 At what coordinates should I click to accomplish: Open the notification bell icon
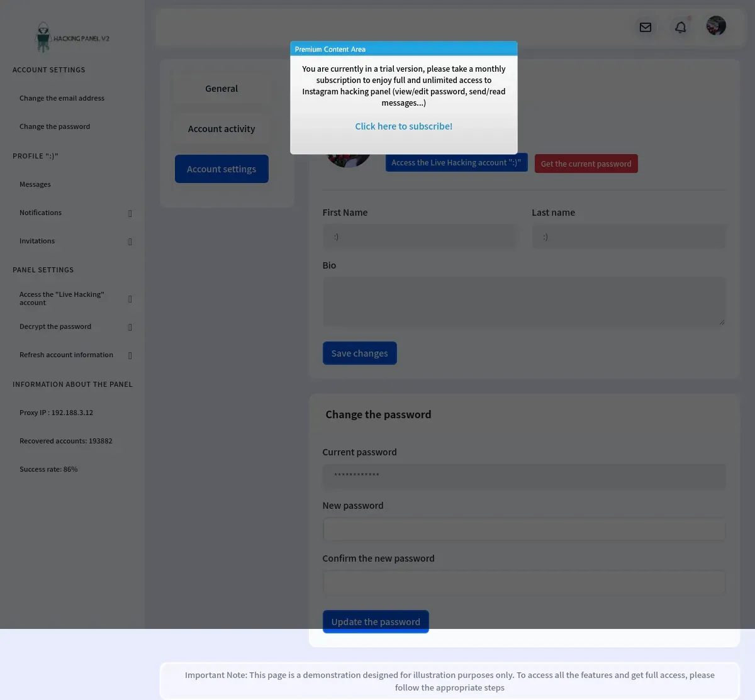click(x=680, y=27)
